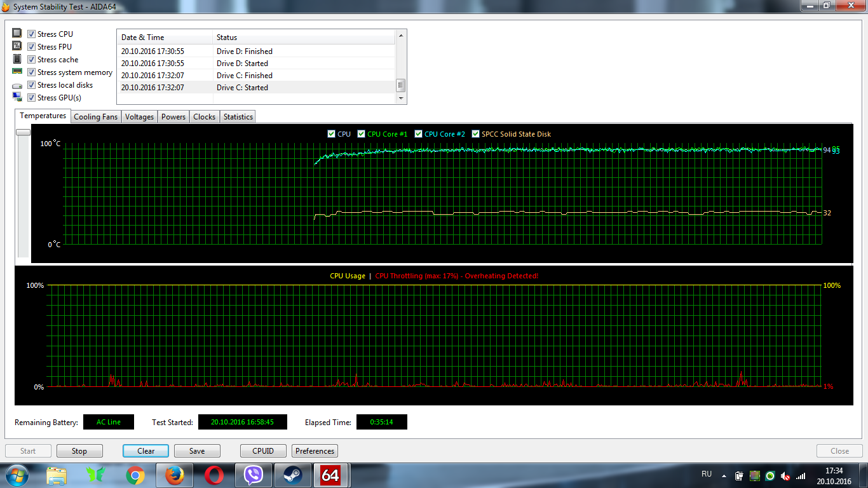Hide the CPU temperature graph line
Image resolution: width=868 pixels, height=488 pixels.
[x=331, y=134]
